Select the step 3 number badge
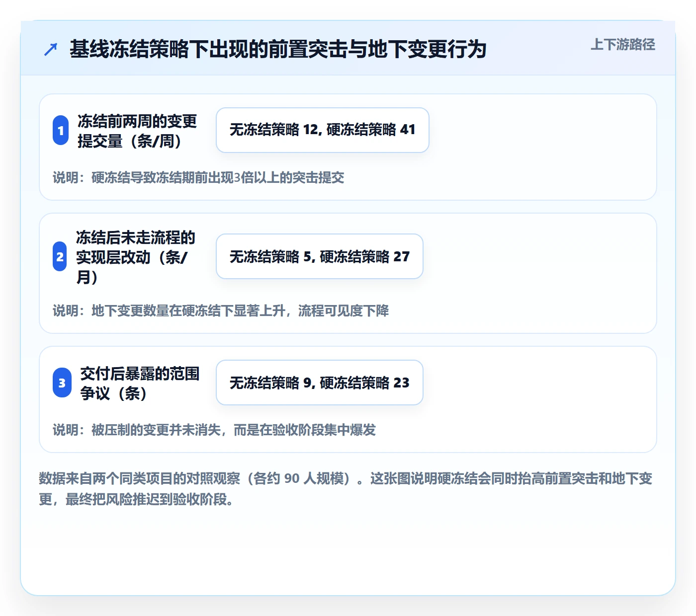 coord(62,383)
